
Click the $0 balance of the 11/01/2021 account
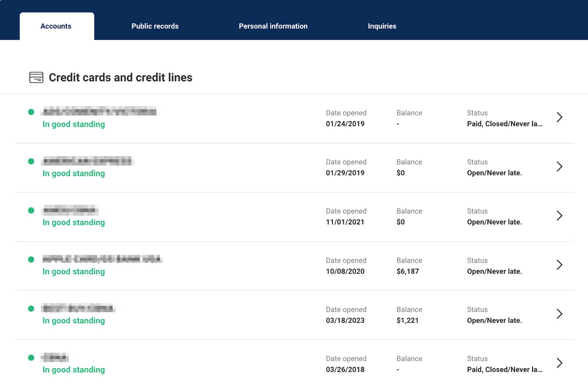[x=401, y=222]
